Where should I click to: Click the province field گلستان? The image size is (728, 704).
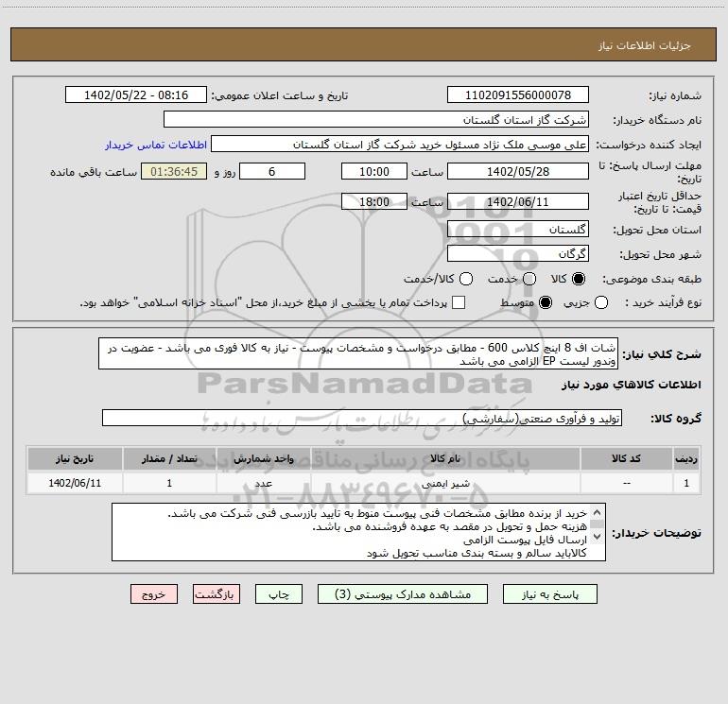point(518,229)
